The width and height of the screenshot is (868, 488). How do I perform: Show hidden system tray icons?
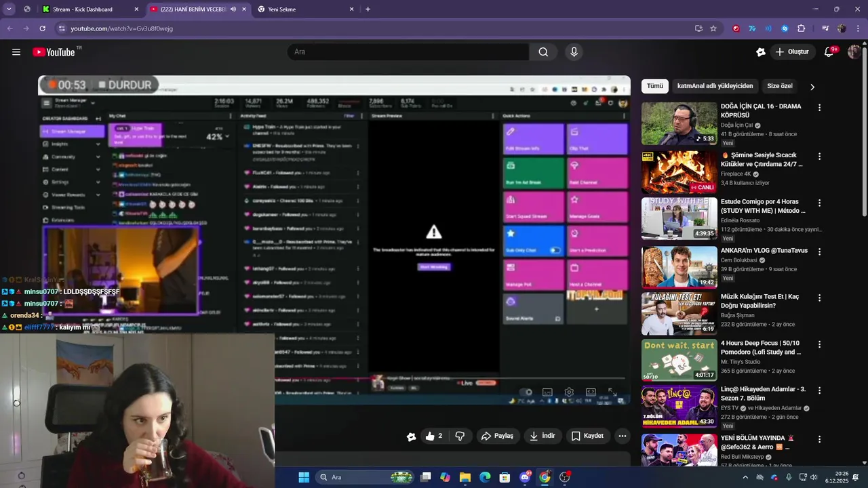pyautogui.click(x=745, y=477)
